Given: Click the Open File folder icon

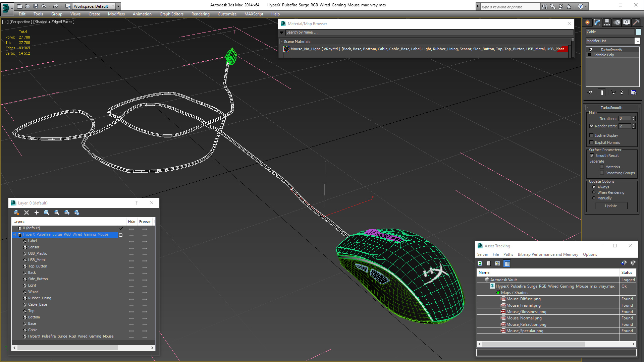Looking at the screenshot, I should point(28,6).
